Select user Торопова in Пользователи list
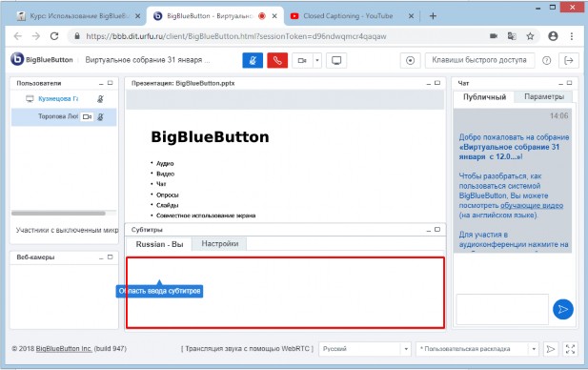This screenshot has width=588, height=370. click(x=58, y=116)
